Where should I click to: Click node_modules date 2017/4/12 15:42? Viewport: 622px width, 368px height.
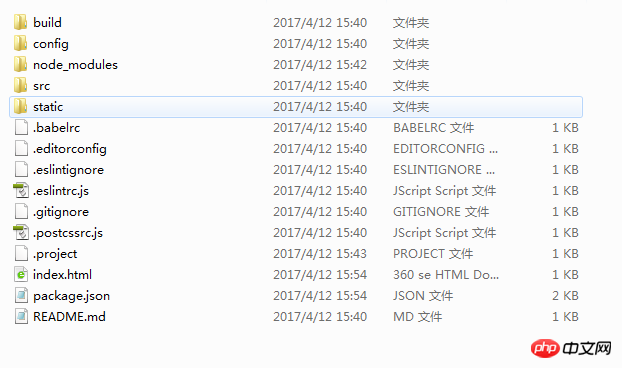[320, 64]
